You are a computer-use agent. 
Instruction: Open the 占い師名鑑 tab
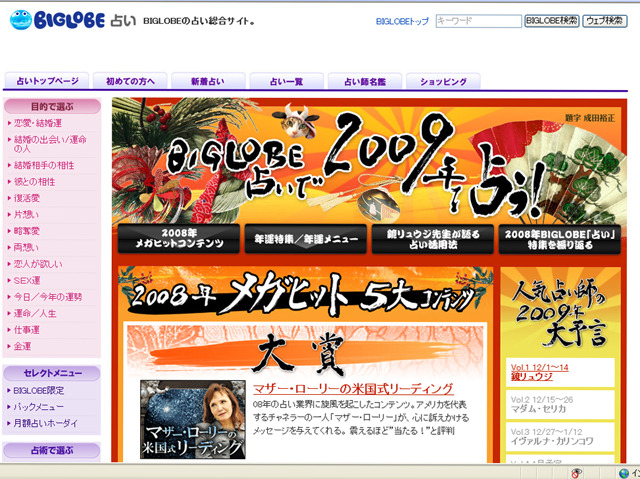click(365, 81)
